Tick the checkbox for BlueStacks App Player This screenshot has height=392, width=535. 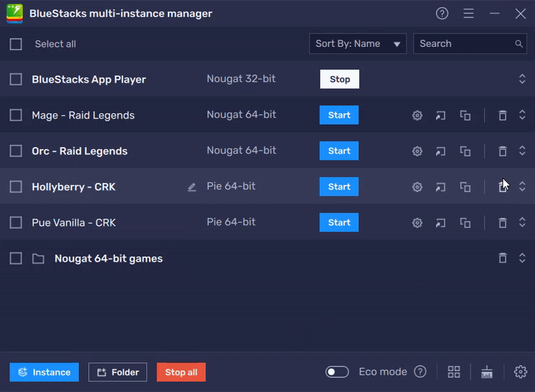[x=16, y=79]
